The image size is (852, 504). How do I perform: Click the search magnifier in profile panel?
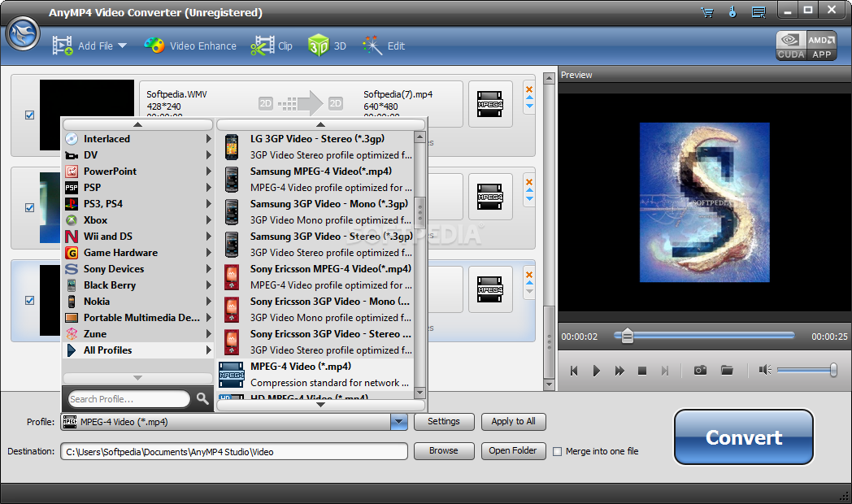[202, 398]
